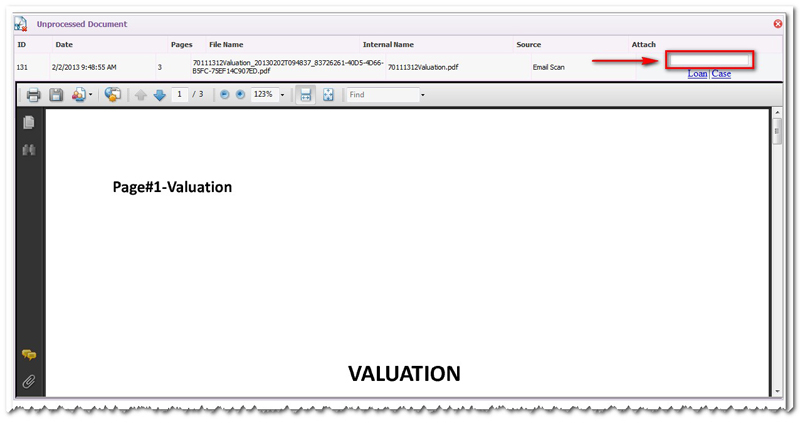Image resolution: width=800 pixels, height=423 pixels.
Task: Click the zoom level field showing 123%
Action: (x=264, y=94)
